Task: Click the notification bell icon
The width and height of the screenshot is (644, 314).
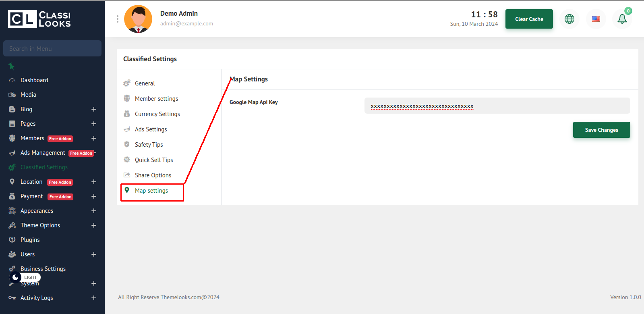Action: pos(622,19)
